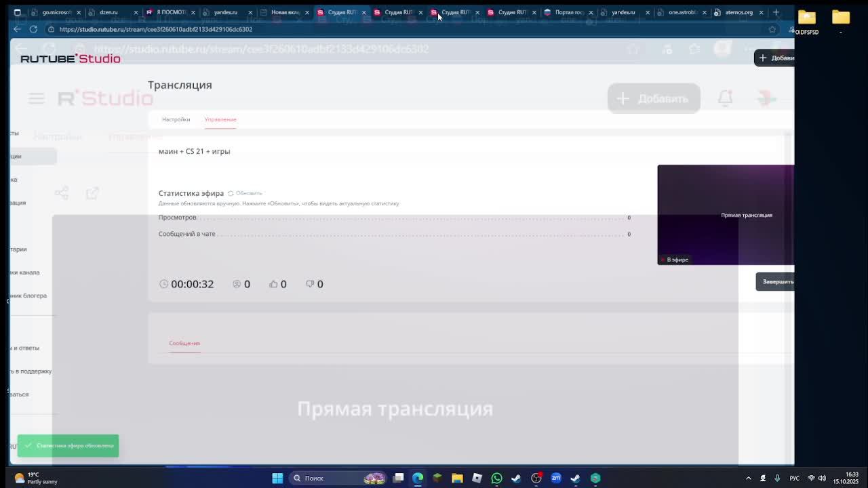Image resolution: width=868 pixels, height=488 pixels.
Task: Click the Сообщений в чате row
Action: (x=395, y=234)
